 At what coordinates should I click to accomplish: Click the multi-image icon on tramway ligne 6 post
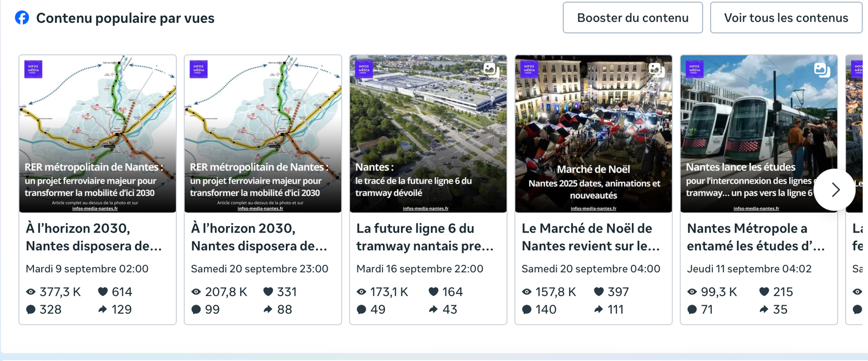tap(491, 69)
